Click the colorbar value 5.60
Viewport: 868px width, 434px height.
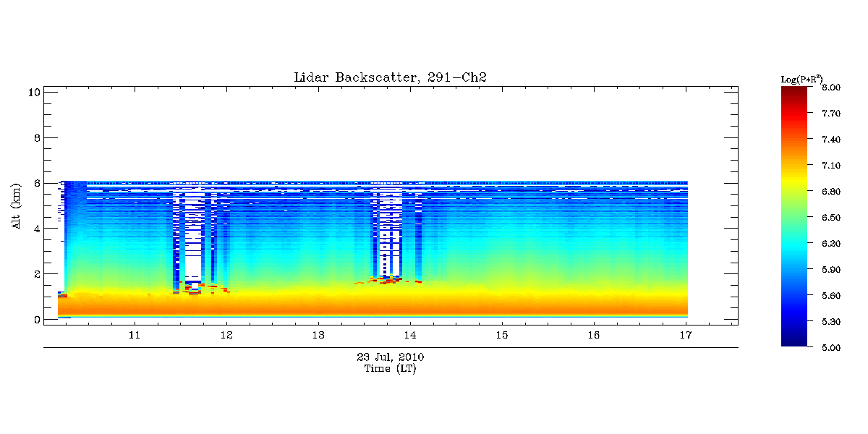click(830, 295)
